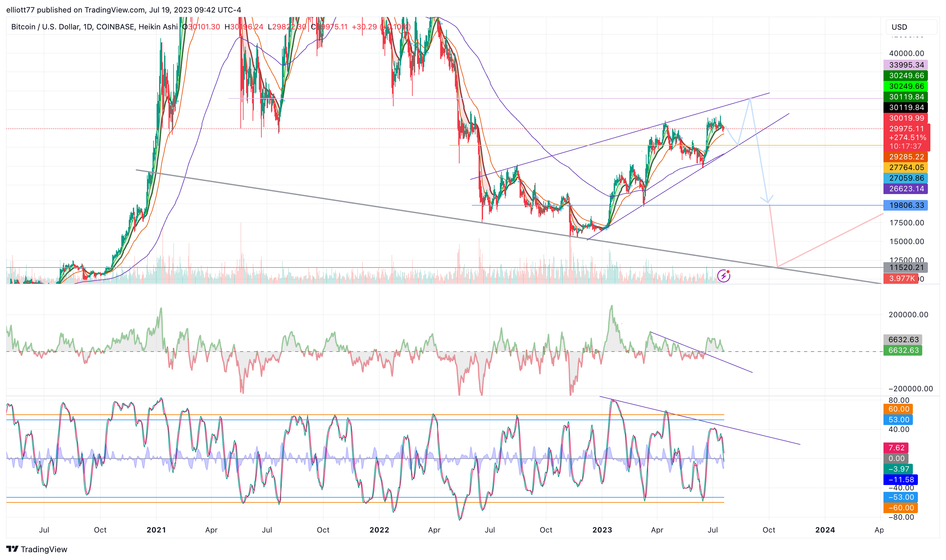The width and height of the screenshot is (946, 560).
Task: Select the 27059.86 light blue price label
Action: click(x=905, y=178)
